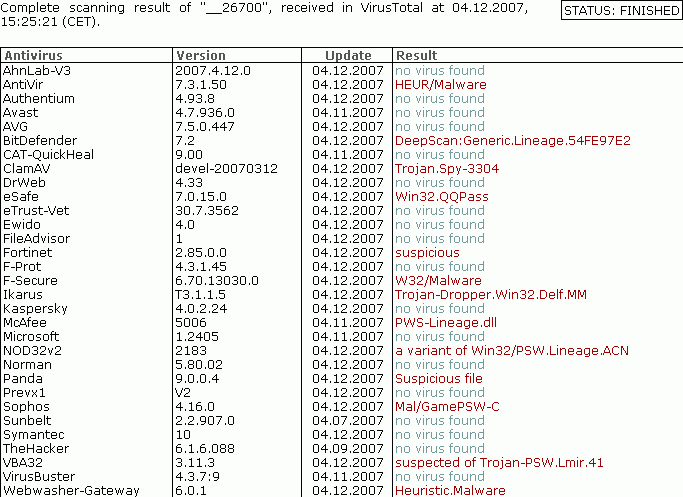Click the Microsoft antivirus name
The height and width of the screenshot is (497, 683).
coord(31,336)
